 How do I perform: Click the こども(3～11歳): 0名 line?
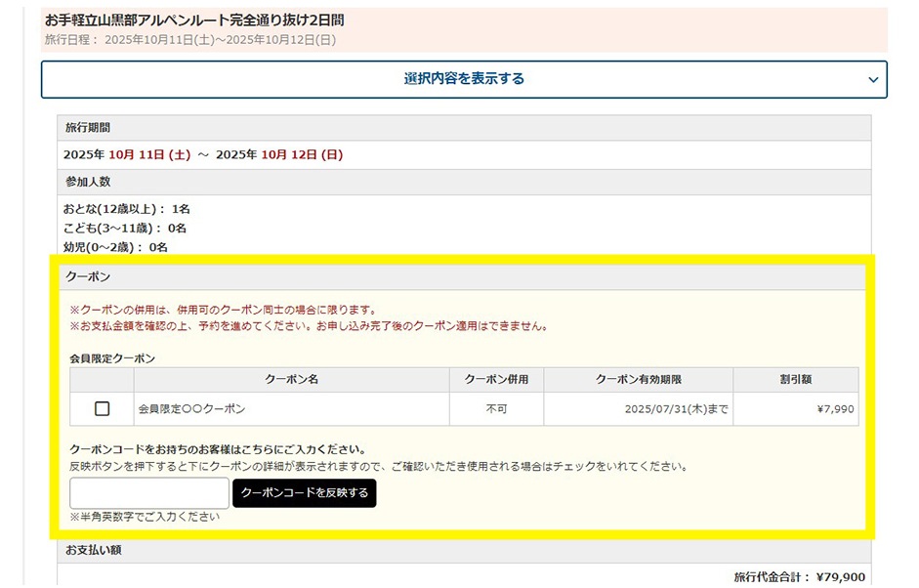(125, 228)
